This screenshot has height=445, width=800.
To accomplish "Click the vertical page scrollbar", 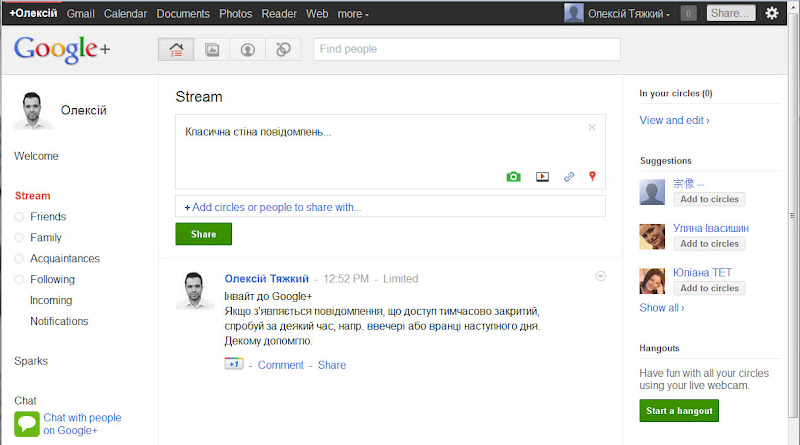I will [x=793, y=214].
